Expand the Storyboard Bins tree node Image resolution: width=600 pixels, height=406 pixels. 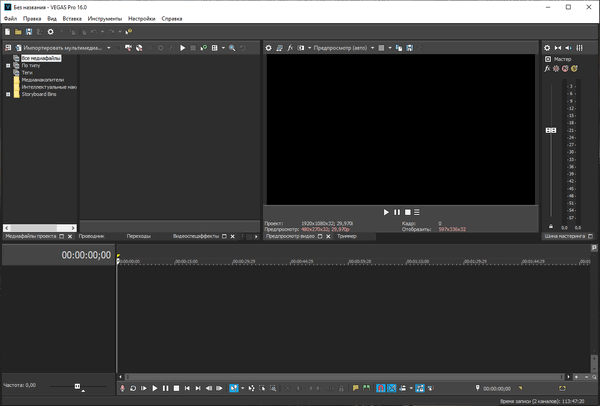(x=8, y=95)
